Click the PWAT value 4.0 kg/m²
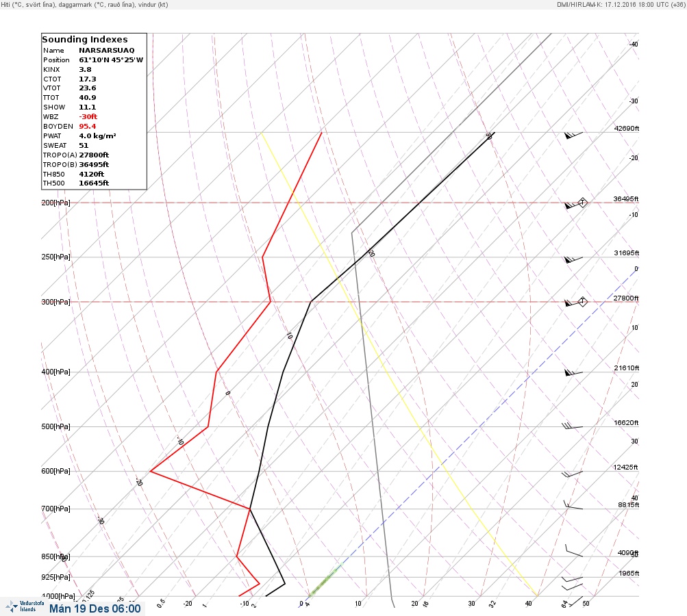Screen dimensions: 687x616 click(x=97, y=136)
